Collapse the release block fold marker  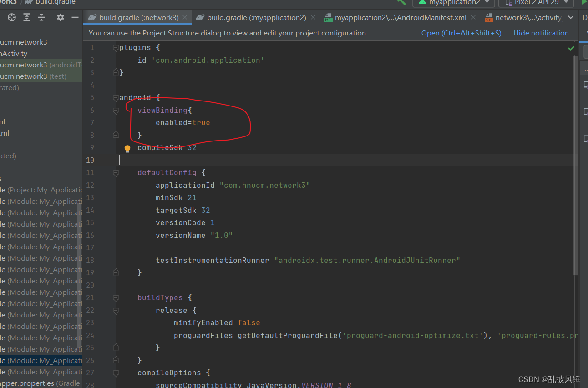click(x=116, y=311)
